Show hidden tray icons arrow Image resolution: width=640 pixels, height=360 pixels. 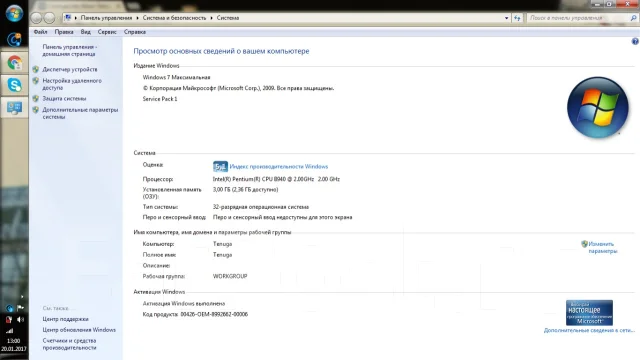[22, 297]
